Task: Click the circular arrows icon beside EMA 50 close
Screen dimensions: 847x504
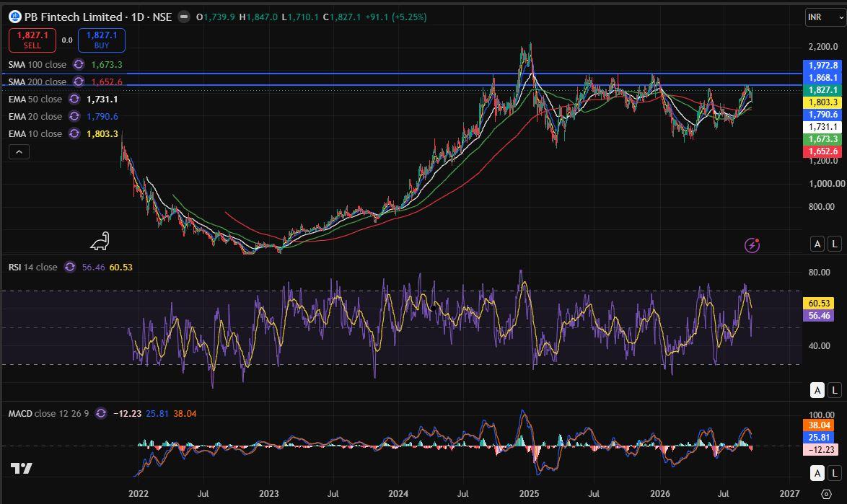Action: pyautogui.click(x=74, y=100)
